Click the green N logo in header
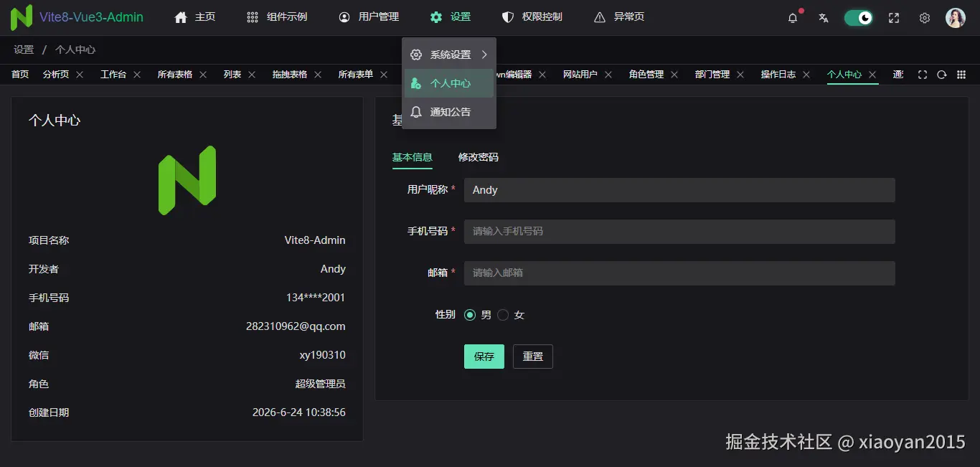 click(x=22, y=17)
